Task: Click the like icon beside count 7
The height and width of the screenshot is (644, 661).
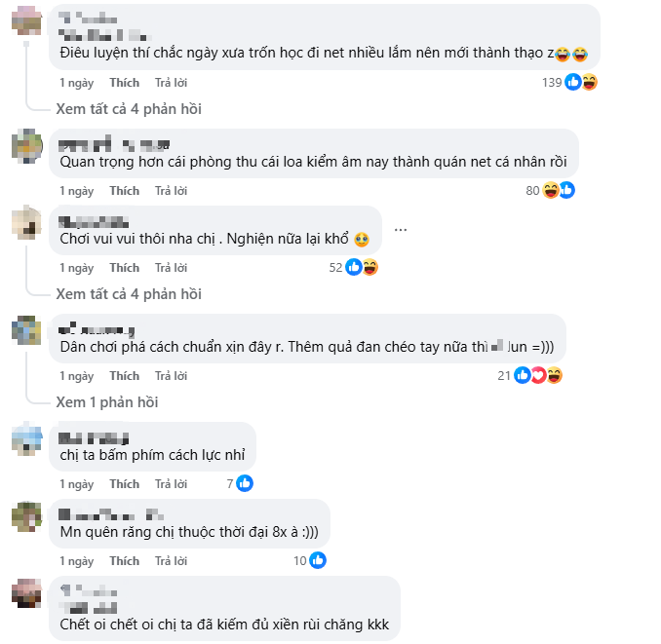Action: click(x=245, y=483)
